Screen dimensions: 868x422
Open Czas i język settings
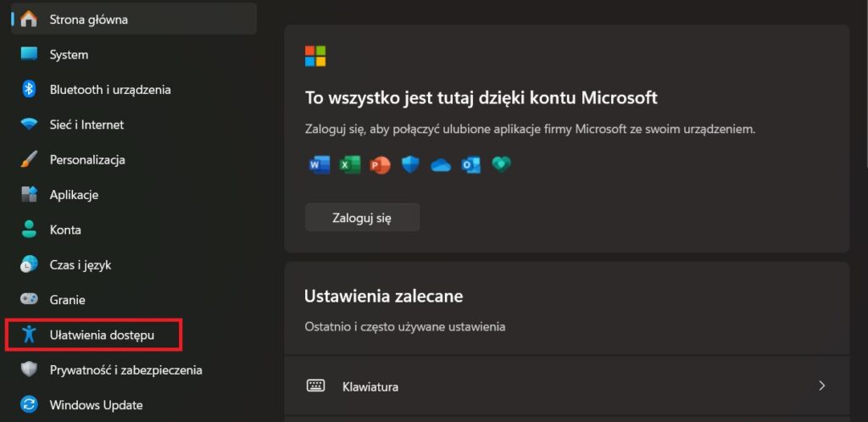(x=81, y=265)
